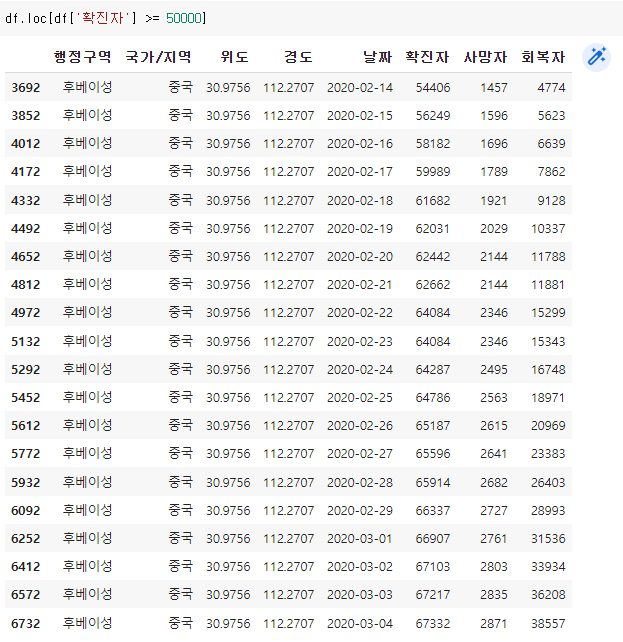This screenshot has width=623, height=642.
Task: Click recovered value 20969
Action: (x=548, y=426)
